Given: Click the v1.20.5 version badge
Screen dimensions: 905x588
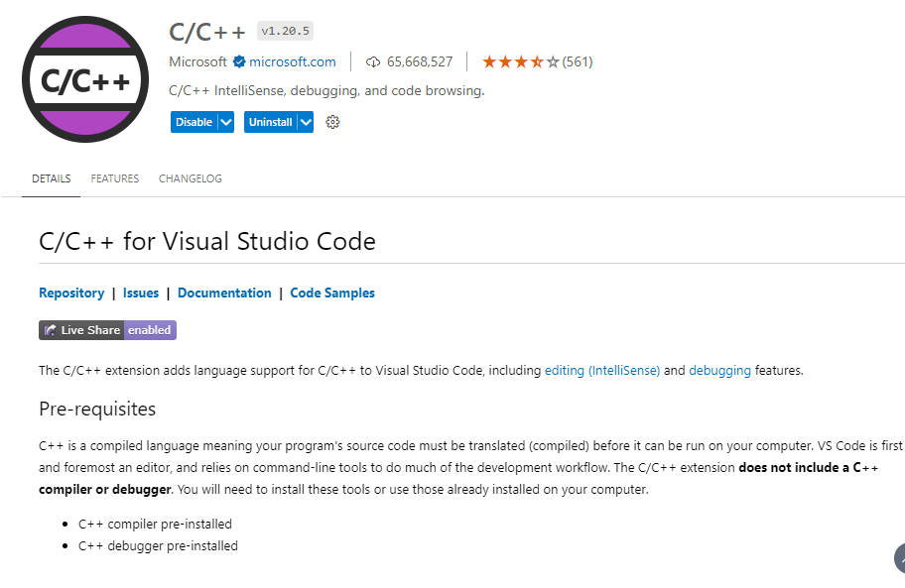Looking at the screenshot, I should [x=285, y=31].
